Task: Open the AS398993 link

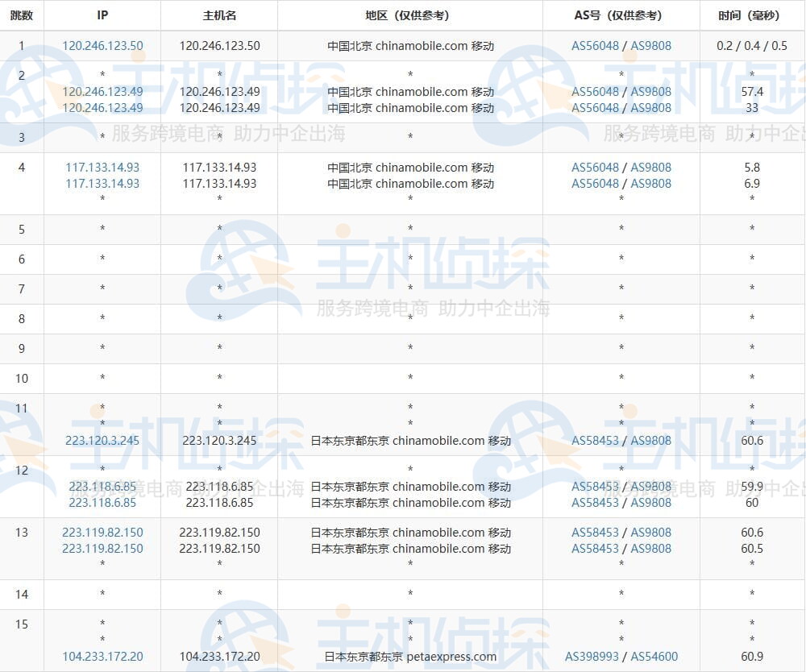Action: pos(592,657)
